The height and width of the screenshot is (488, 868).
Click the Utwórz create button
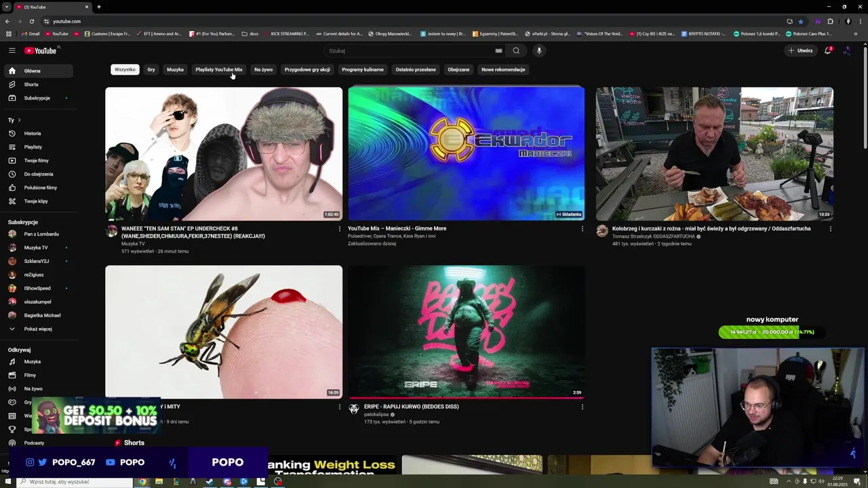(x=800, y=50)
